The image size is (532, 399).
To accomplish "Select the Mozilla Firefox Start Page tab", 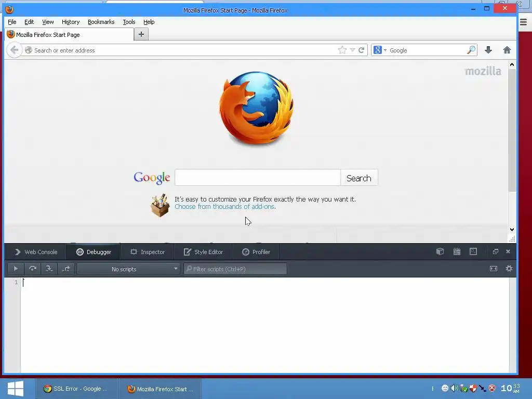I will pos(70,35).
